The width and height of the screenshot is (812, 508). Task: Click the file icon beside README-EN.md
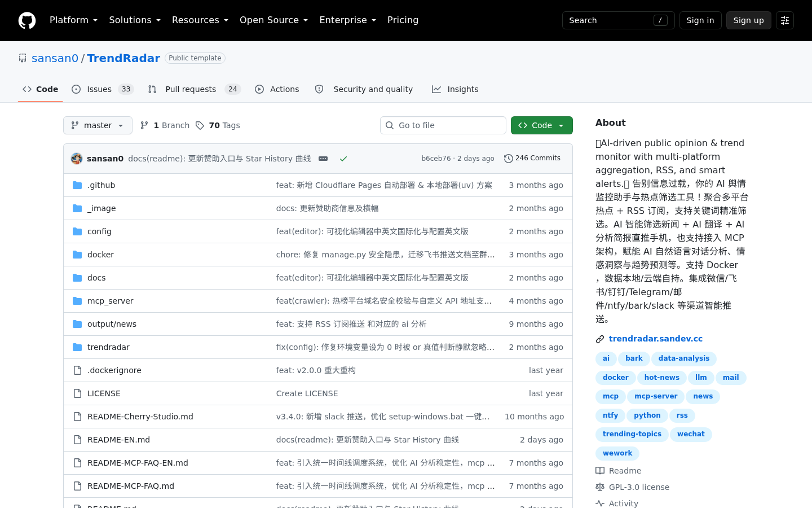[x=77, y=440]
